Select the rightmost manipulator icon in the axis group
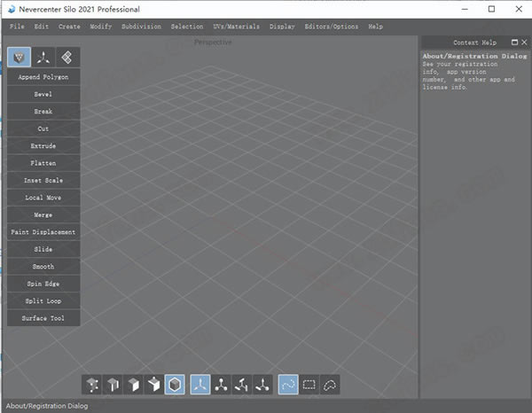 pos(263,385)
